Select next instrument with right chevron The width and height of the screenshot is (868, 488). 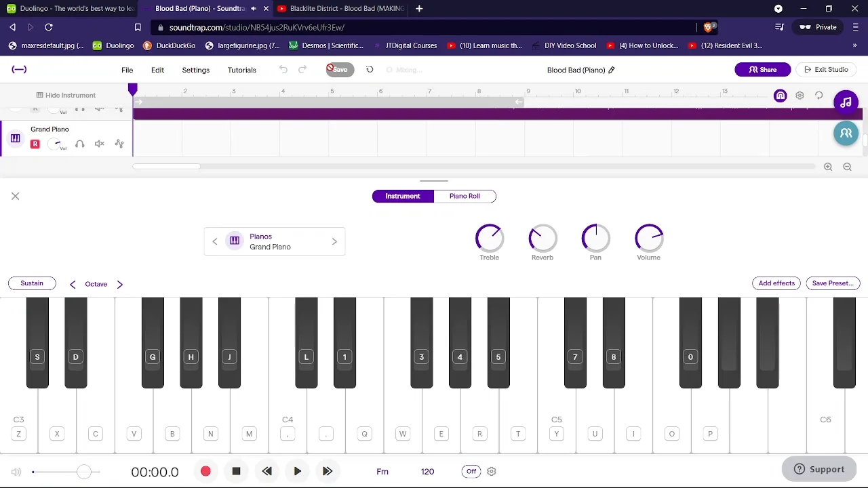coord(334,241)
